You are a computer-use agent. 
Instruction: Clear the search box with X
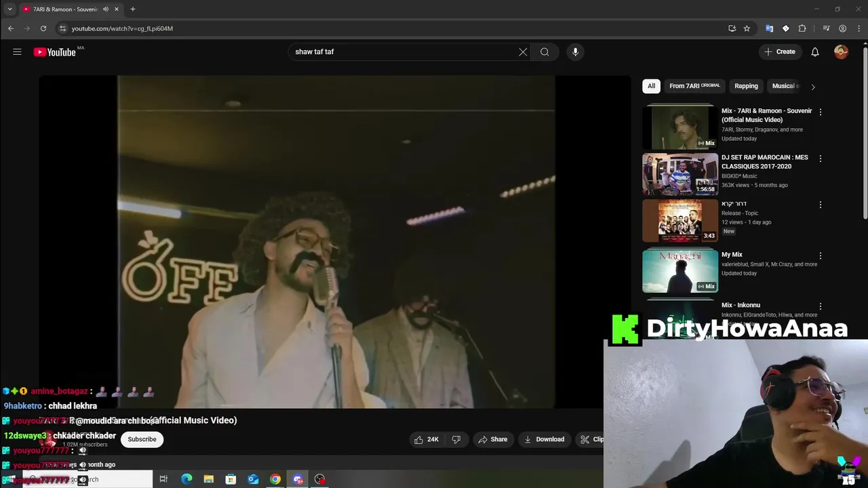click(x=523, y=52)
